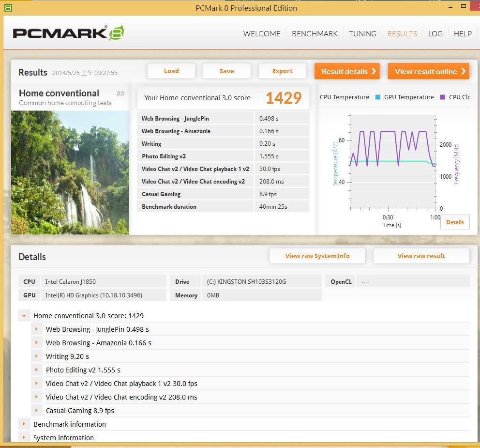
Task: Expand Benchmark information section
Action: click(x=24, y=424)
